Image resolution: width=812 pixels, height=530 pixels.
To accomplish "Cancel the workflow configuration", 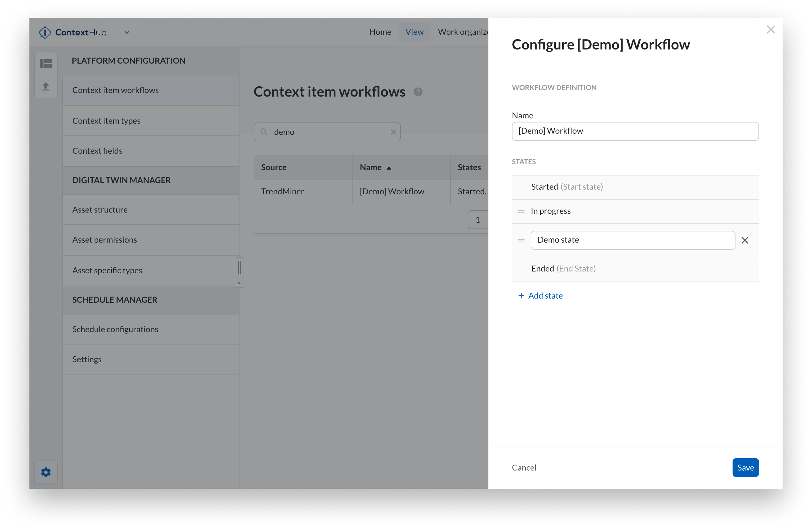I will pos(524,468).
